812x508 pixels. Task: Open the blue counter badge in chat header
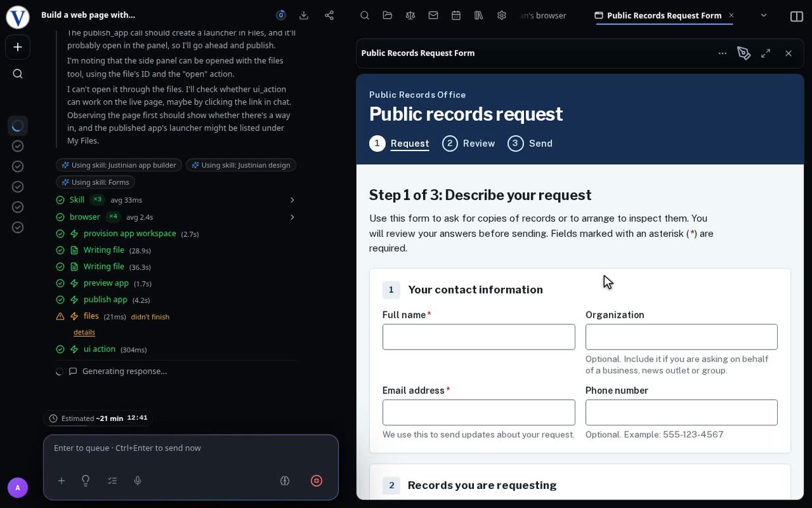(x=281, y=15)
